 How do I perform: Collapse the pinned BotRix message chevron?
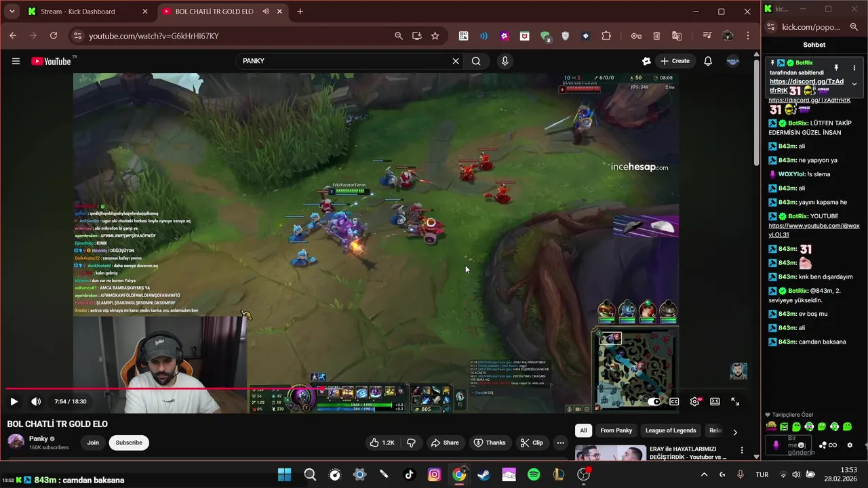tap(854, 83)
